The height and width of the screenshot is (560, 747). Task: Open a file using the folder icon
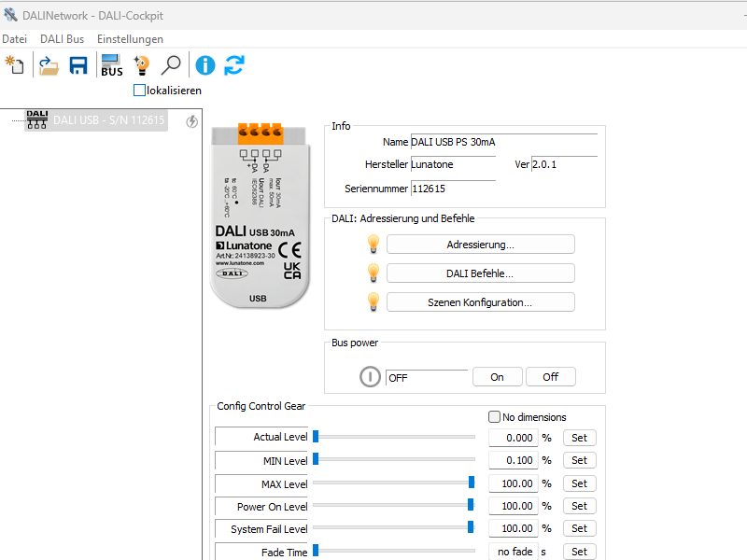coord(49,65)
